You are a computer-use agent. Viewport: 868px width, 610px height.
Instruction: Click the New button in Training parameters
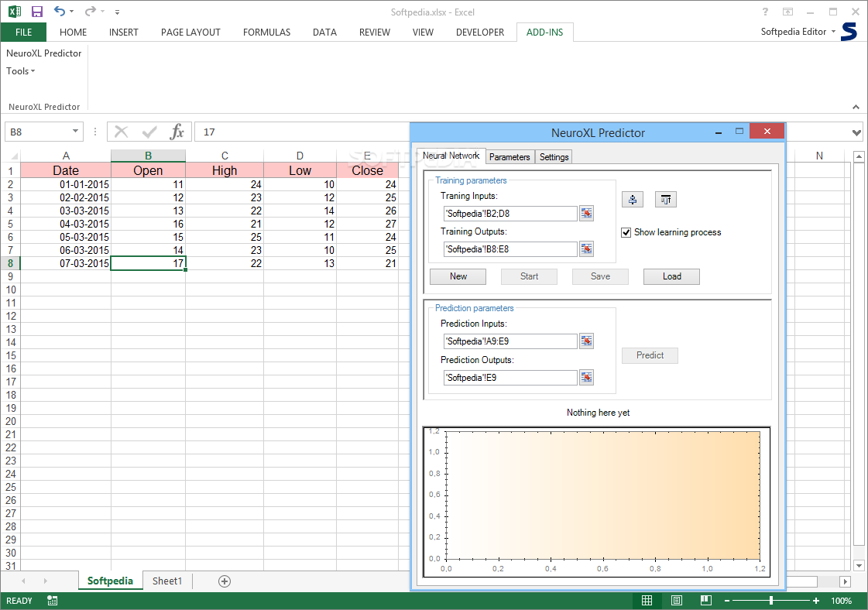[458, 276]
